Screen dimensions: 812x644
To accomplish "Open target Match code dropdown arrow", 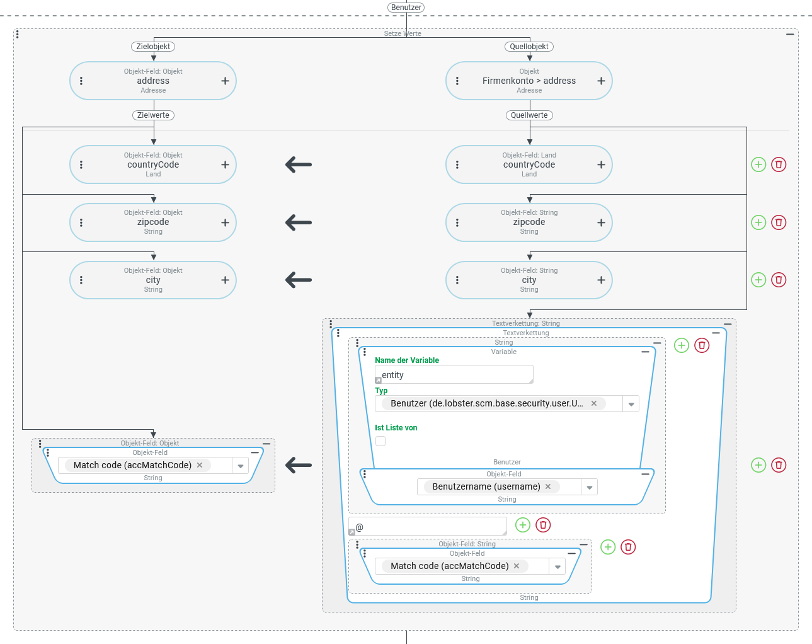I will click(x=240, y=466).
